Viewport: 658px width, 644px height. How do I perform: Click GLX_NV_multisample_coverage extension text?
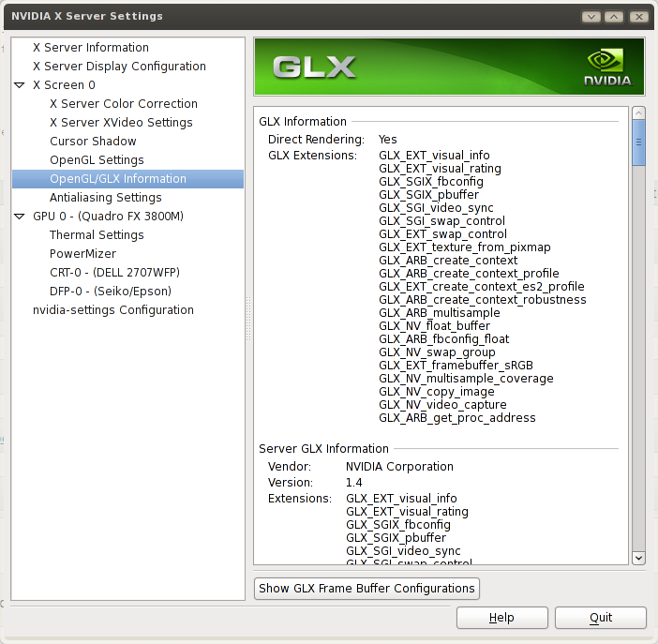click(466, 379)
